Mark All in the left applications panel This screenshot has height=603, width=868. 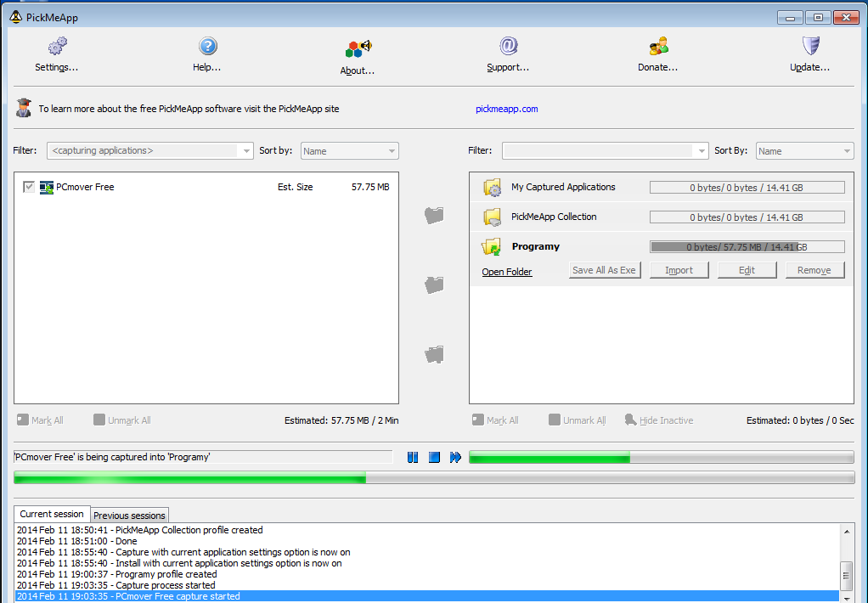[x=40, y=420]
